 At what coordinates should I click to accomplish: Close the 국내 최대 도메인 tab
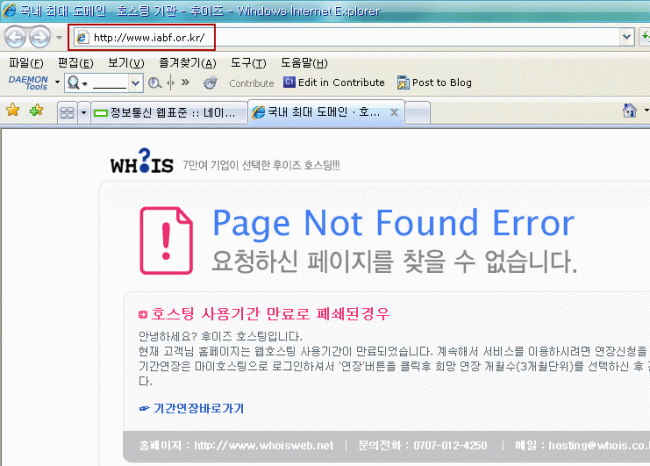coord(394,112)
